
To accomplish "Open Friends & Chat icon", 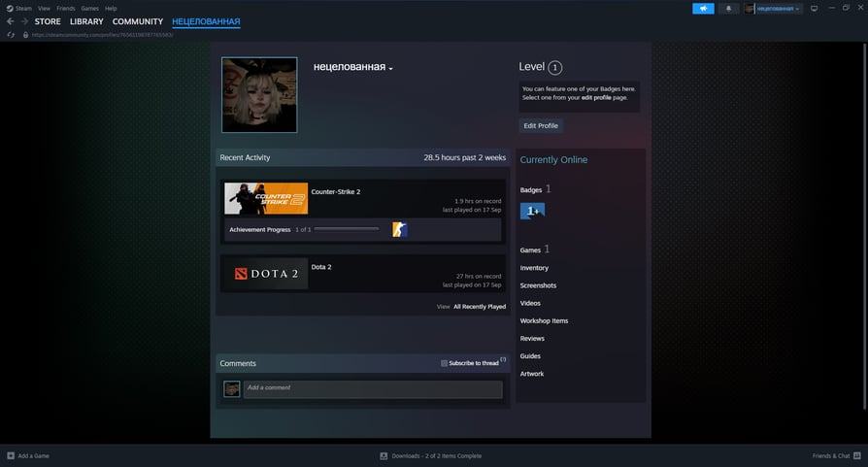I will click(x=857, y=456).
